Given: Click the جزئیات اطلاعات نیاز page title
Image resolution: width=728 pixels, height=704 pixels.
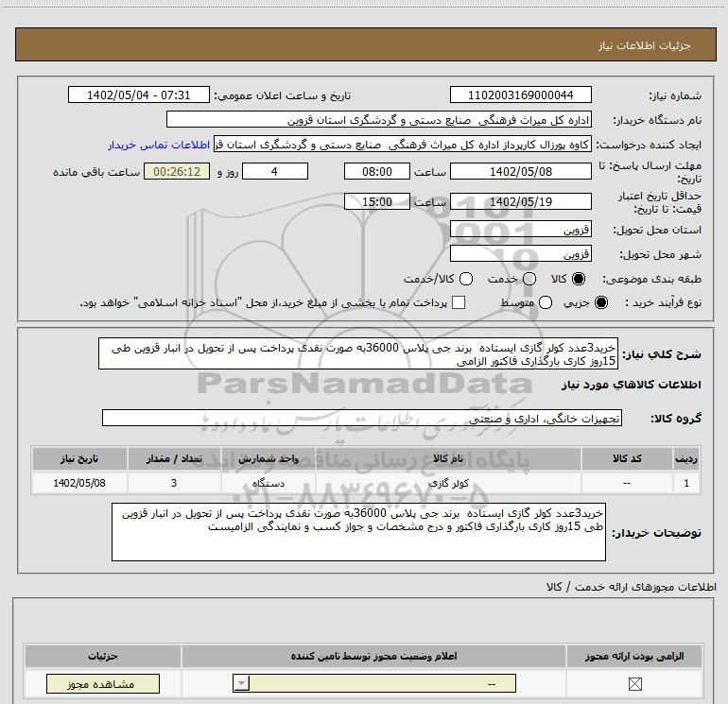Looking at the screenshot, I should point(644,45).
